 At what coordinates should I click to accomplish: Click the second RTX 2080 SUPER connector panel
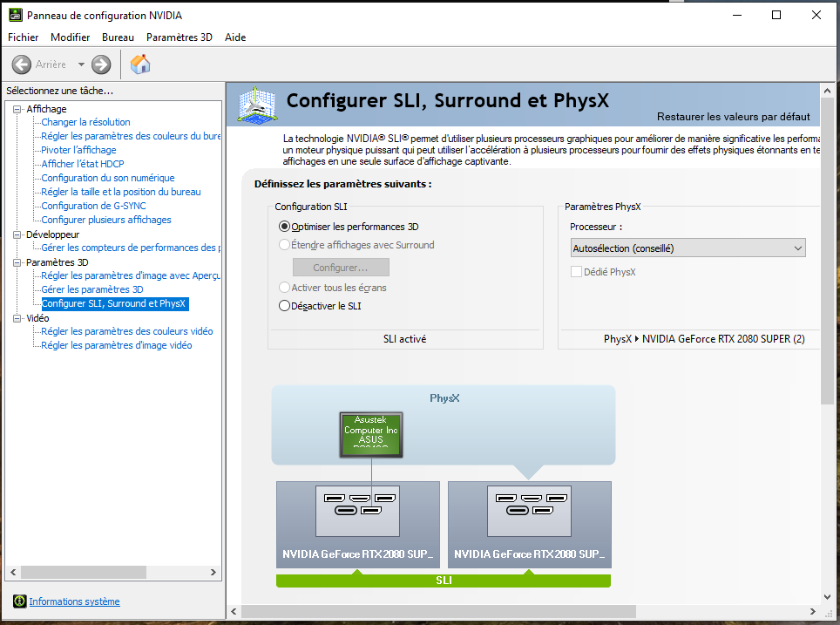tap(529, 510)
